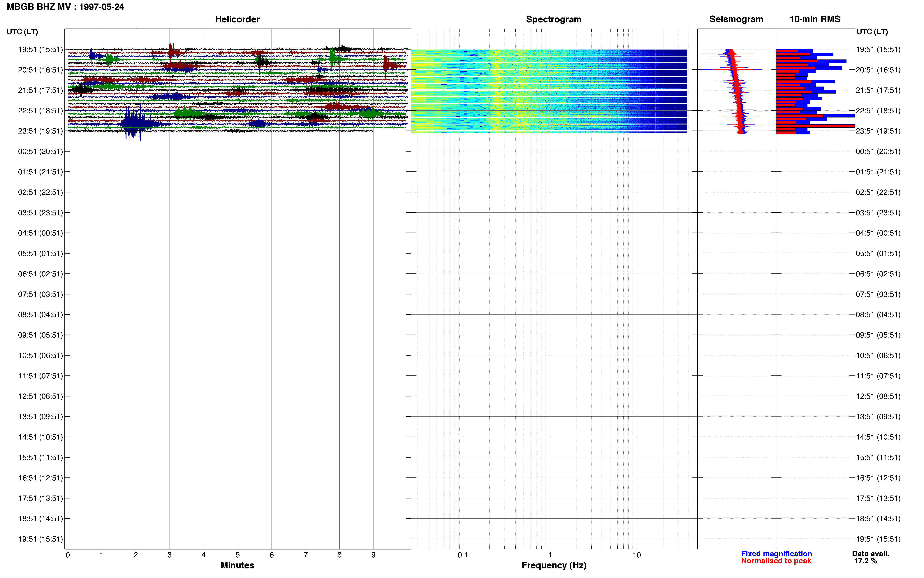Click the right '03:51 (23:51)' time label
The width and height of the screenshot is (924, 578).
(878, 212)
